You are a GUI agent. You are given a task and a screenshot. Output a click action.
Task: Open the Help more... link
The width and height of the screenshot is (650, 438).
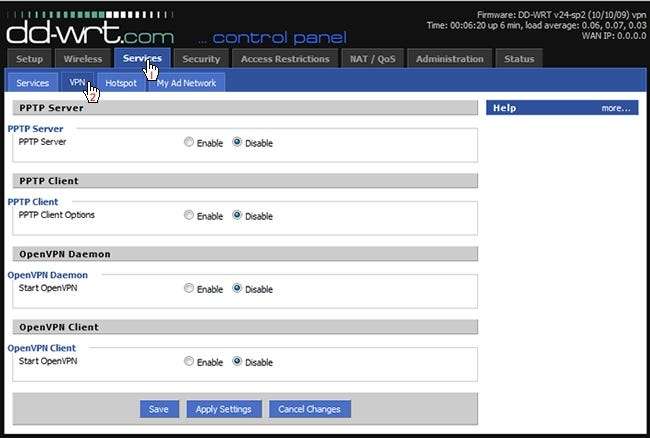pyautogui.click(x=616, y=108)
